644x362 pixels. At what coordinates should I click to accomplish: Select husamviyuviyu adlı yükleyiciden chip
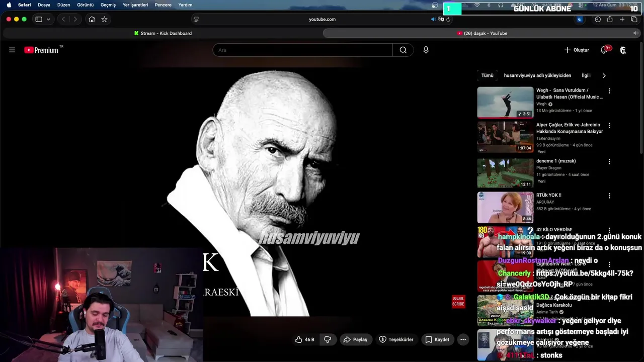click(537, 75)
